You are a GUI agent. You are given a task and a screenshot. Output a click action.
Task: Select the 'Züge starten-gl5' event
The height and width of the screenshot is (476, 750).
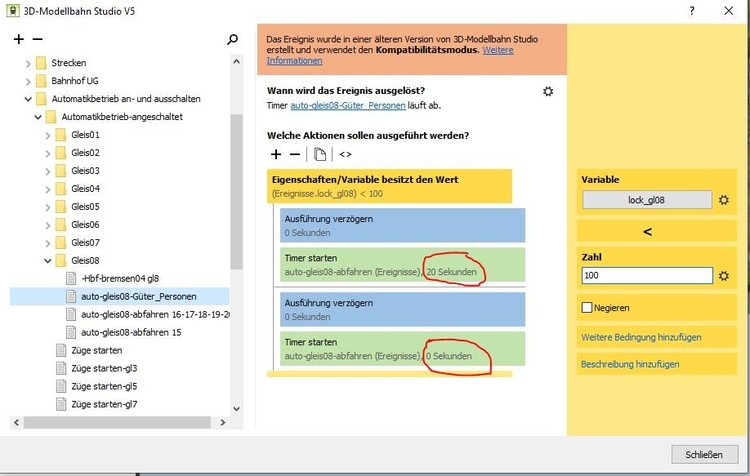[104, 387]
